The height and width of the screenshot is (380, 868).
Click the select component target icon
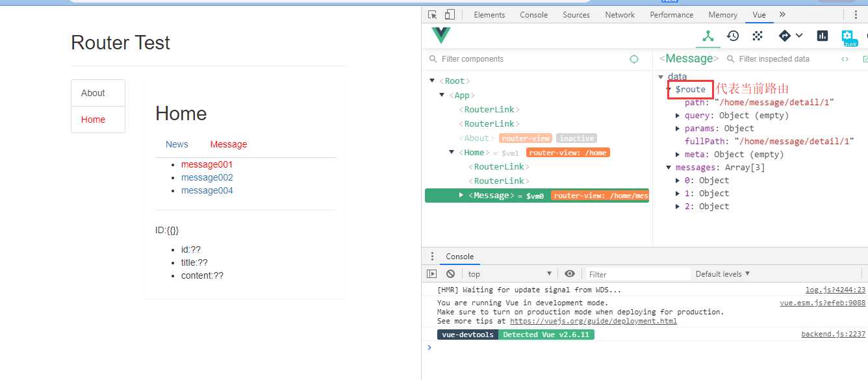634,59
